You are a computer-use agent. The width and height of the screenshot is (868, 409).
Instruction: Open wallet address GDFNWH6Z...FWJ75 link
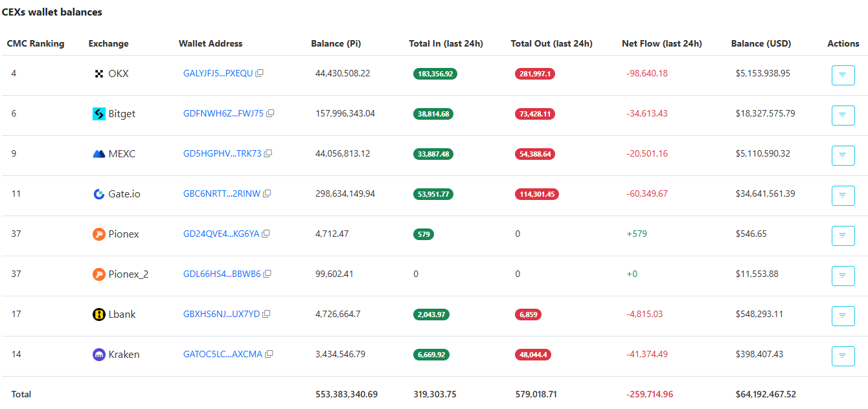(x=223, y=113)
